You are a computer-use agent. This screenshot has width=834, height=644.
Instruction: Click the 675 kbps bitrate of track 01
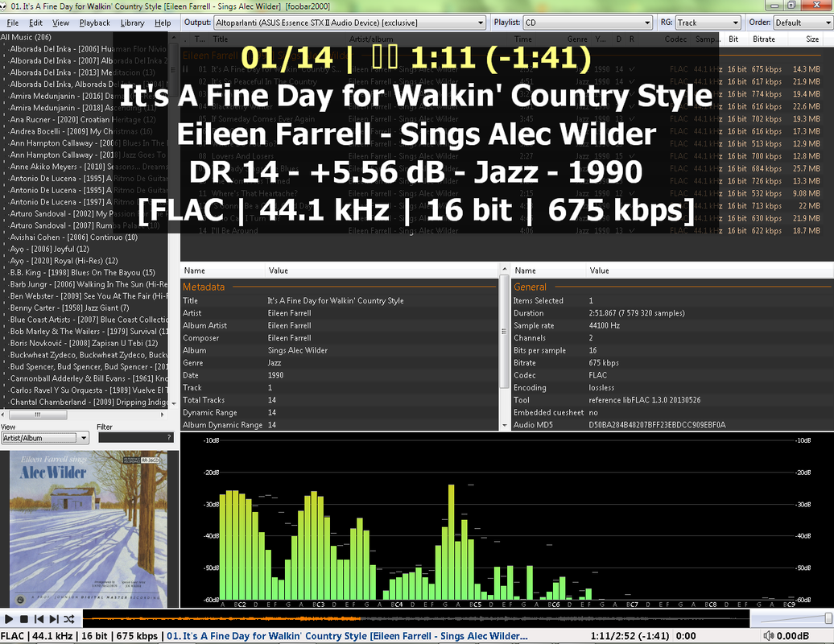click(x=766, y=69)
